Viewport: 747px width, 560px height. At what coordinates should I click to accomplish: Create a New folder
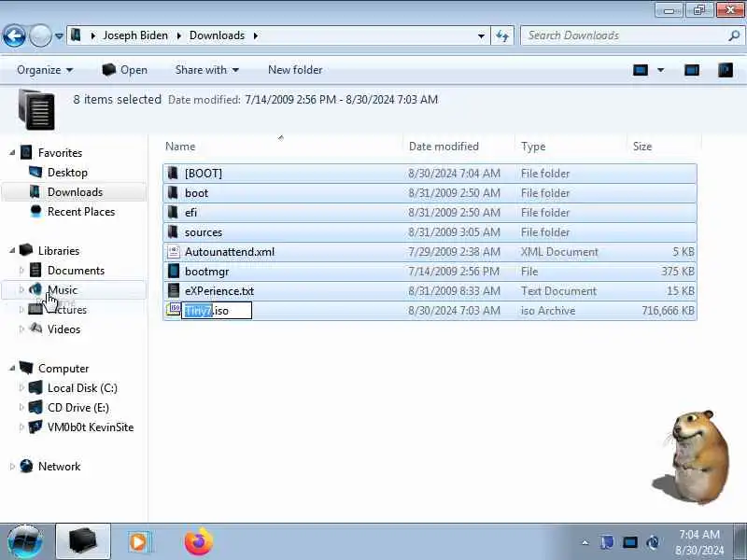(295, 70)
